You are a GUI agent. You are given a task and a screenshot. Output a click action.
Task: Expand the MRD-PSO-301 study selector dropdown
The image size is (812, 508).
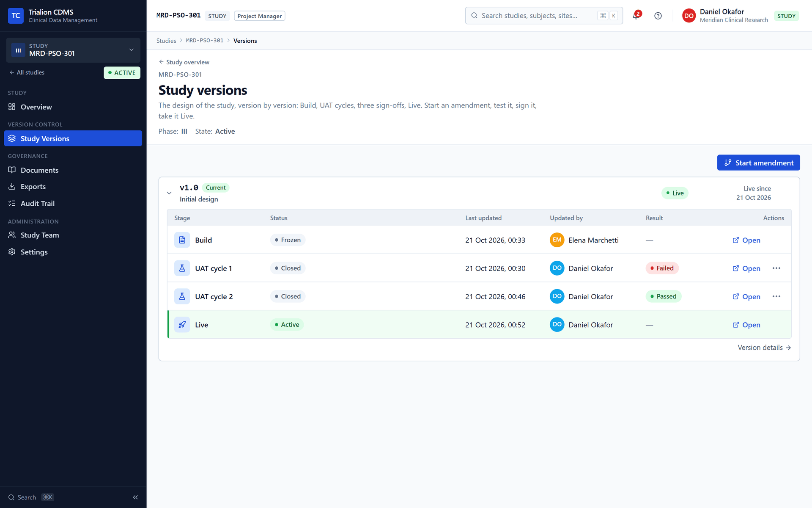(x=73, y=50)
